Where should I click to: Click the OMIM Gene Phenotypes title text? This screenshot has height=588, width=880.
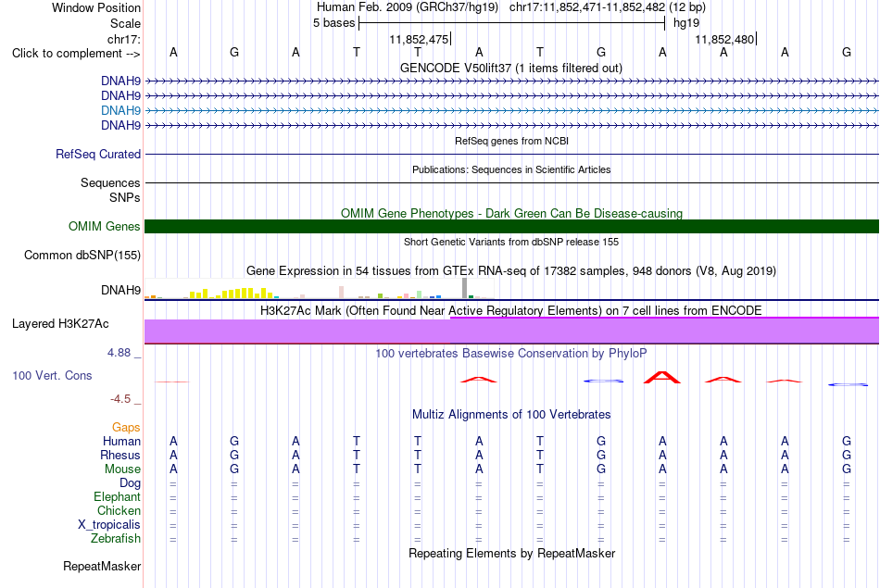click(x=511, y=213)
